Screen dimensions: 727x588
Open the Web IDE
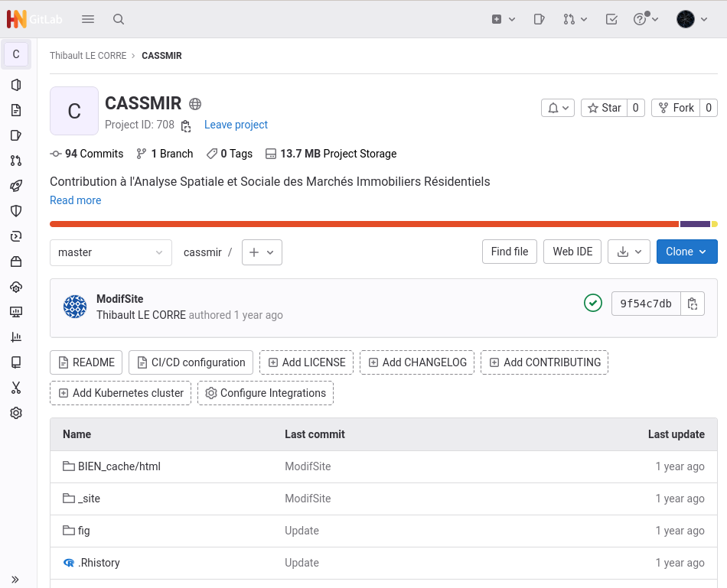(572, 252)
